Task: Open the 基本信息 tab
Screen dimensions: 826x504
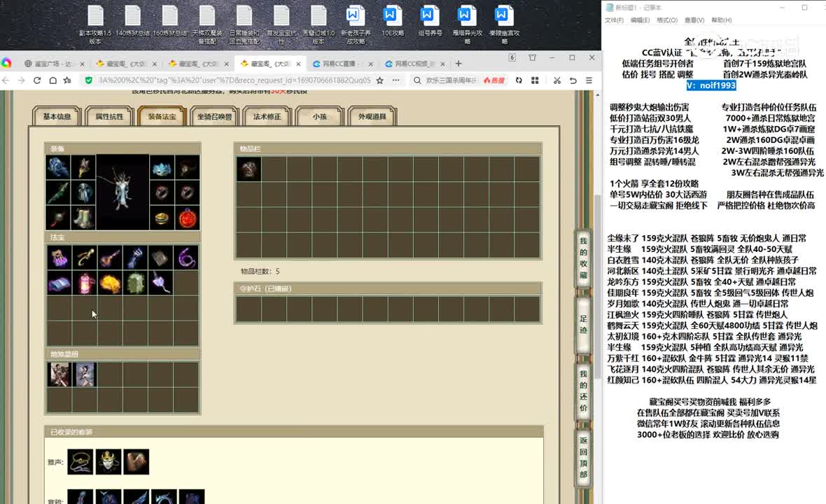Action: pos(57,116)
